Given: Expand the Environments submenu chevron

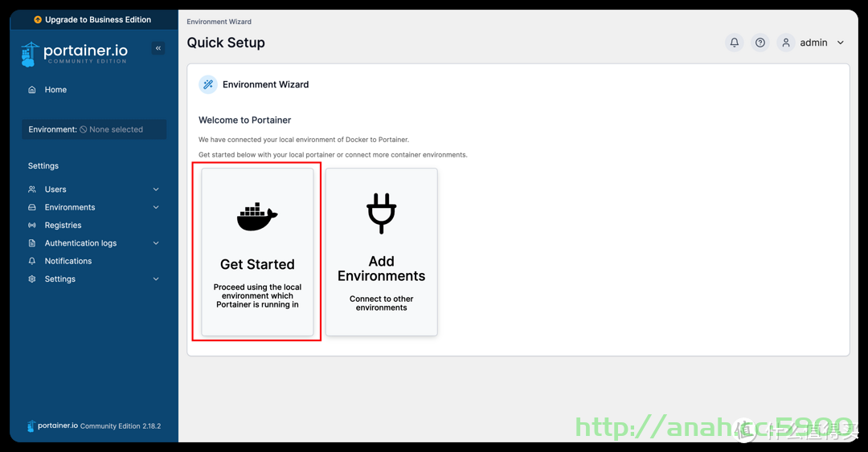Looking at the screenshot, I should (156, 207).
